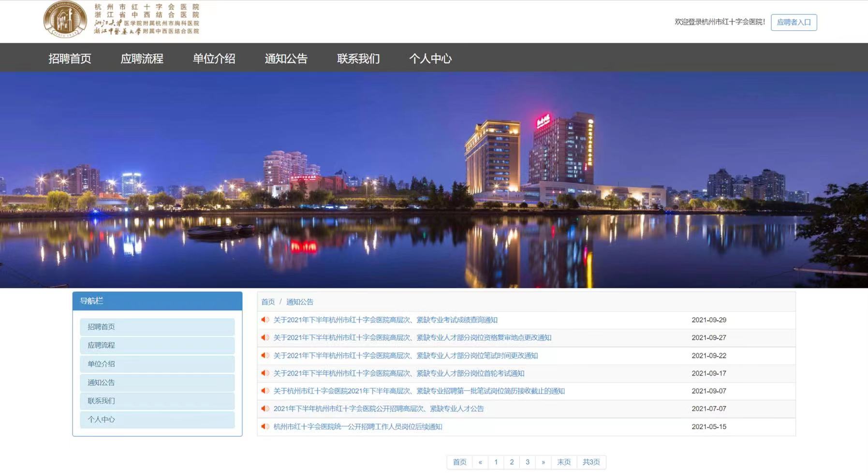Open 通知公告 in top navigation bar
Viewport: 868px width, 476px height.
pyautogui.click(x=286, y=58)
